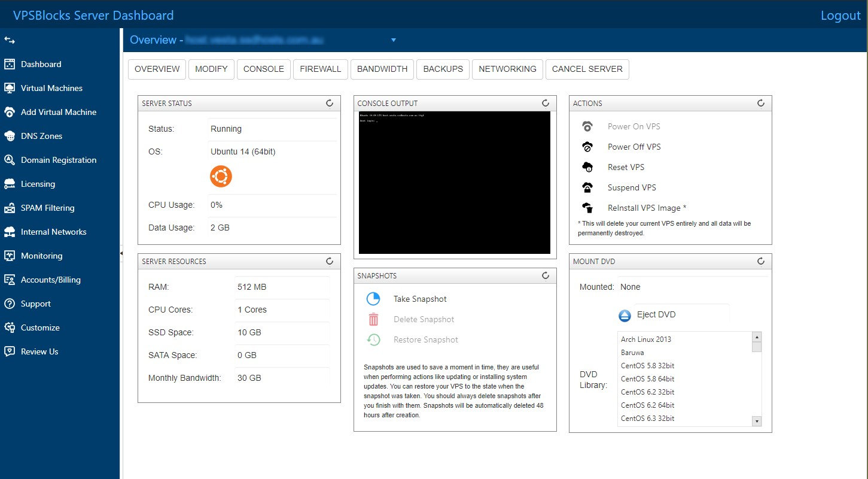This screenshot has width=868, height=479.
Task: Select the Reset VPS action icon
Action: [x=587, y=167]
